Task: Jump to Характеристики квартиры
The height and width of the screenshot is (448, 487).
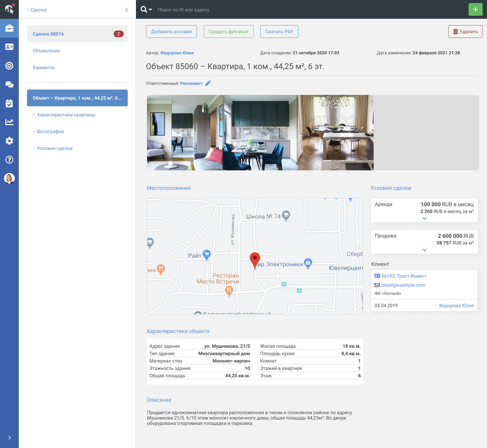Action: coord(64,115)
